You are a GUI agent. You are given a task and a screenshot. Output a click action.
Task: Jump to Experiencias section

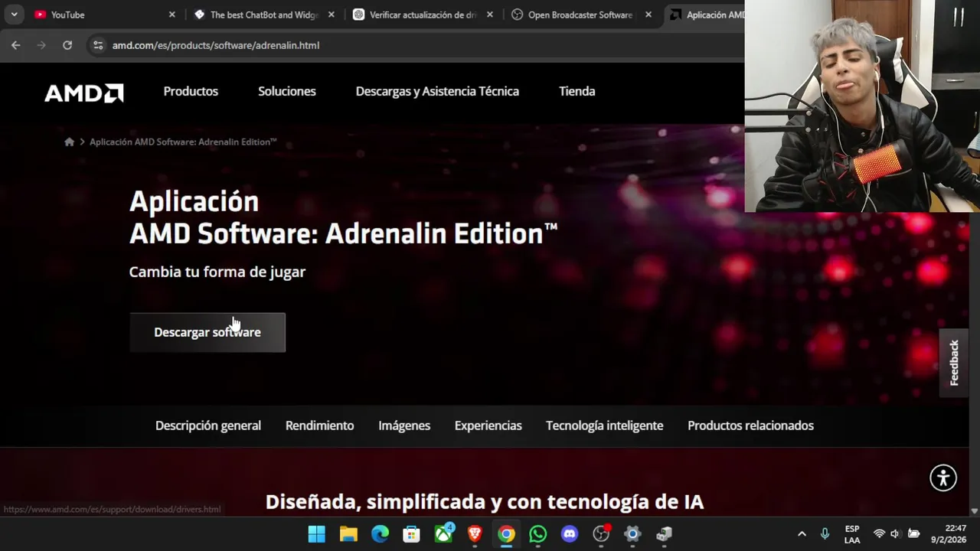pyautogui.click(x=488, y=425)
